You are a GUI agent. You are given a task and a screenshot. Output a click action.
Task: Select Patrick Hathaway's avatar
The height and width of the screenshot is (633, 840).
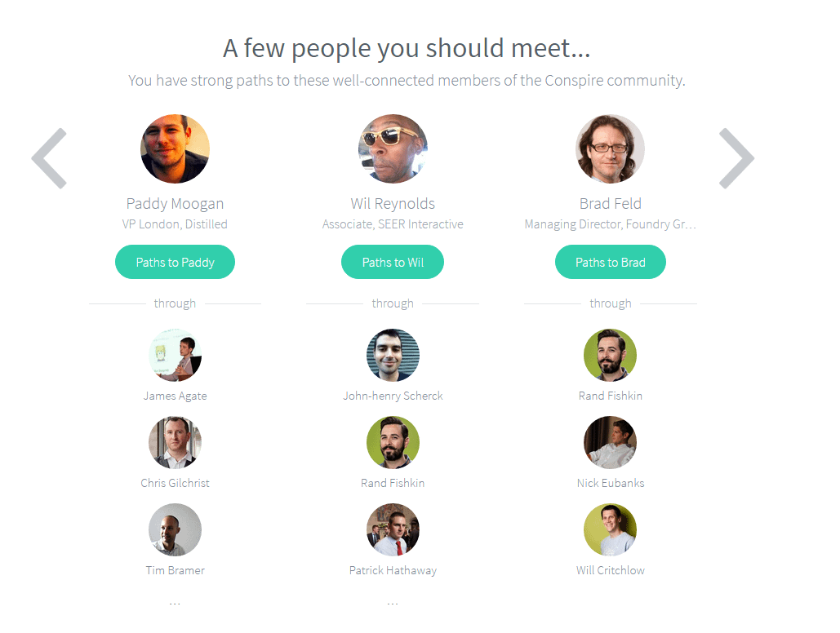click(x=393, y=529)
